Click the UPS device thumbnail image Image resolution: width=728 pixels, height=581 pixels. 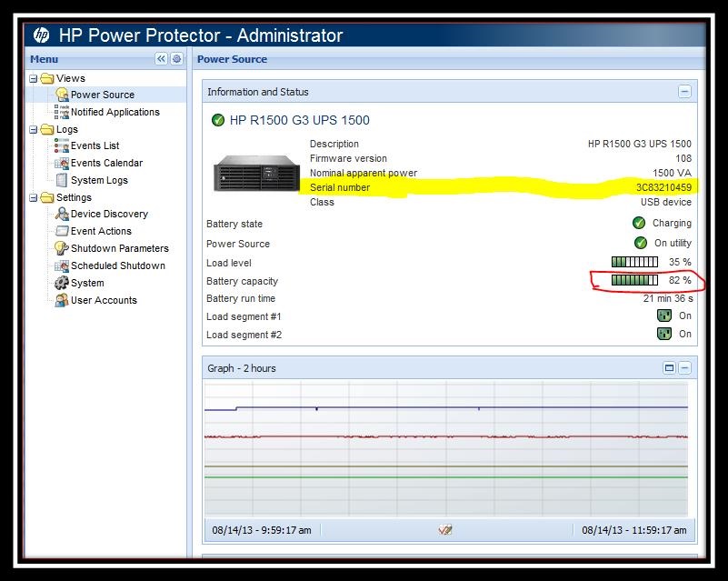pos(256,174)
